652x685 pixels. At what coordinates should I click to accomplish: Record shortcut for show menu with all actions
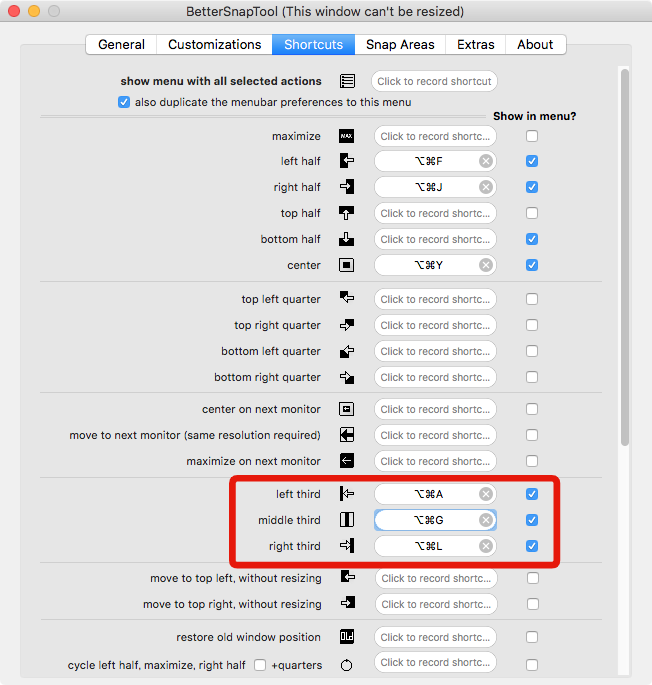(x=434, y=81)
